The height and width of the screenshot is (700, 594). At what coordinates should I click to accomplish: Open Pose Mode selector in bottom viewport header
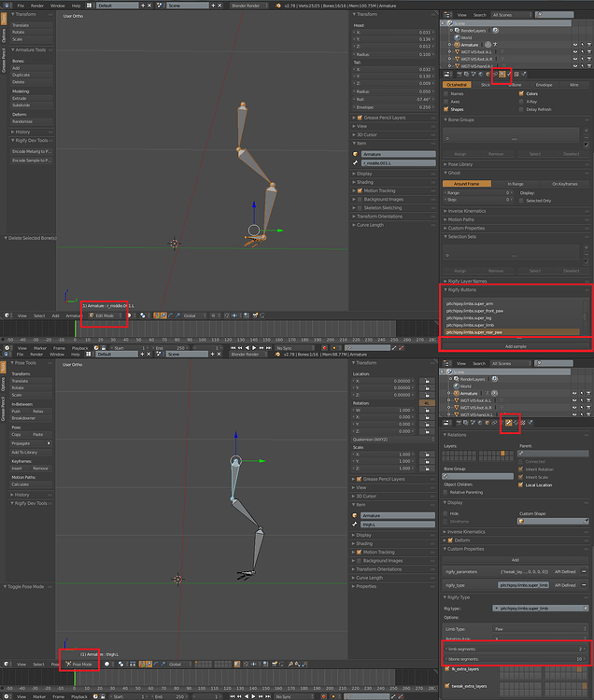(x=81, y=665)
